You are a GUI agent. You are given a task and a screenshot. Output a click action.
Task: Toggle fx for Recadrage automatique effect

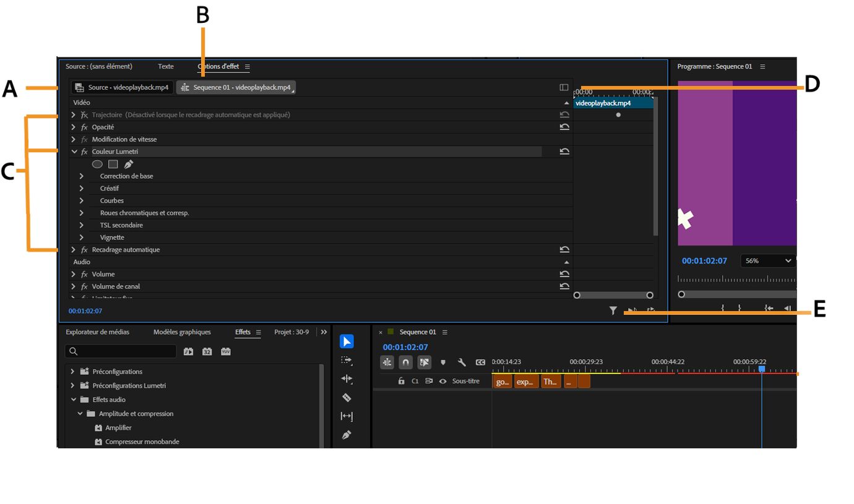(85, 250)
